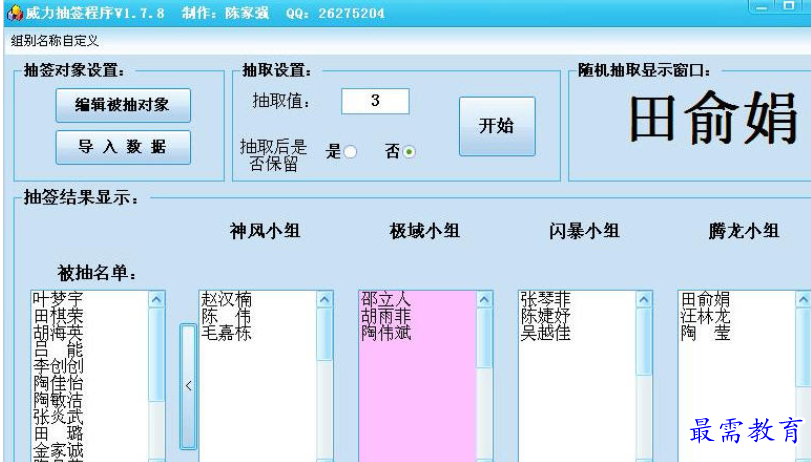The image size is (811, 462).
Task: Select 田璐 in the candidate list
Action: point(58,433)
